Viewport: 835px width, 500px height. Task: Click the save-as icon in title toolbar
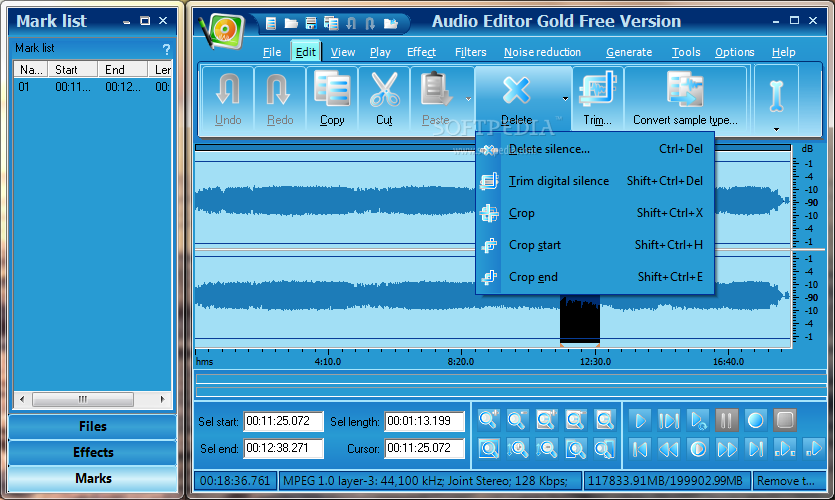331,23
